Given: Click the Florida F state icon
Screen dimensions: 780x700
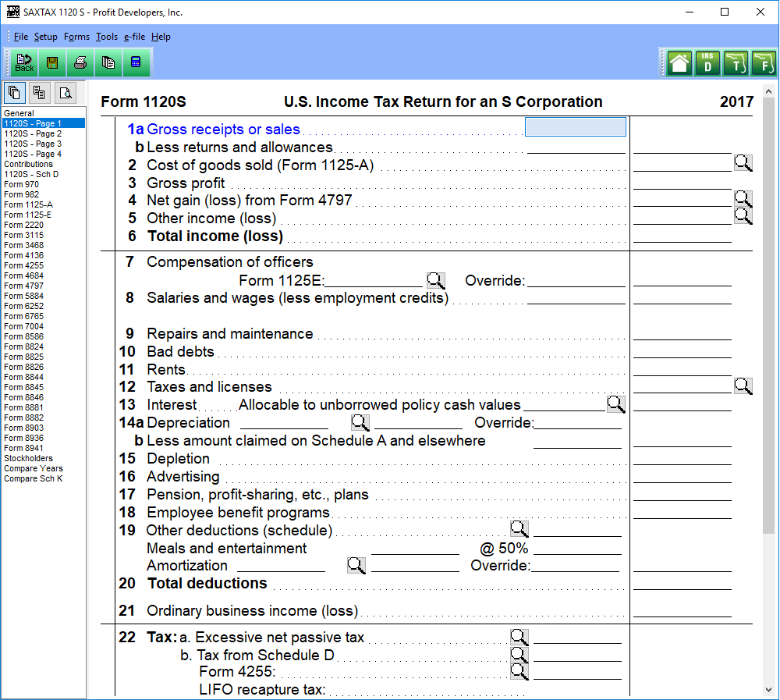Looking at the screenshot, I should click(x=764, y=63).
